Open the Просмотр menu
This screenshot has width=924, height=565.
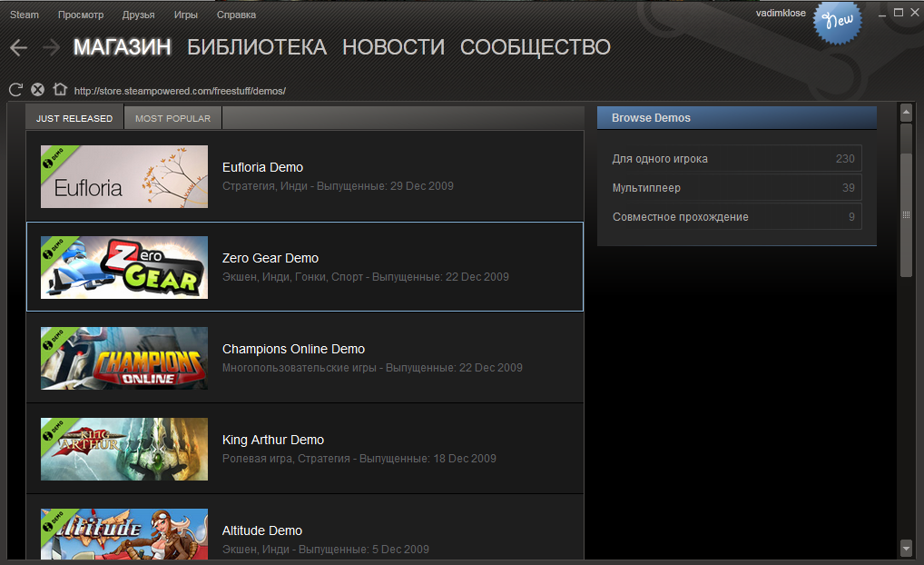pyautogui.click(x=81, y=15)
